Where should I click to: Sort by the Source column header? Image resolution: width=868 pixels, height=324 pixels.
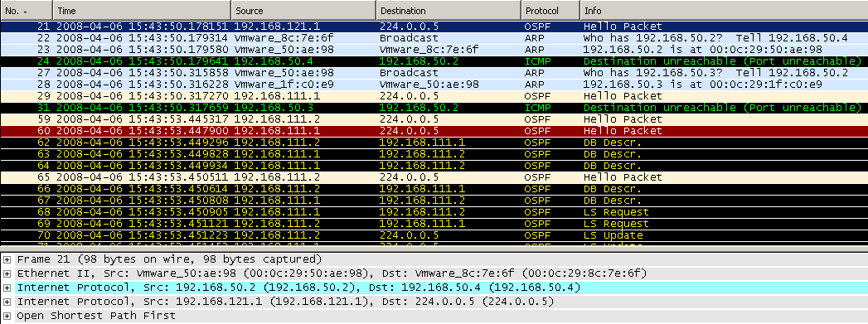point(303,11)
